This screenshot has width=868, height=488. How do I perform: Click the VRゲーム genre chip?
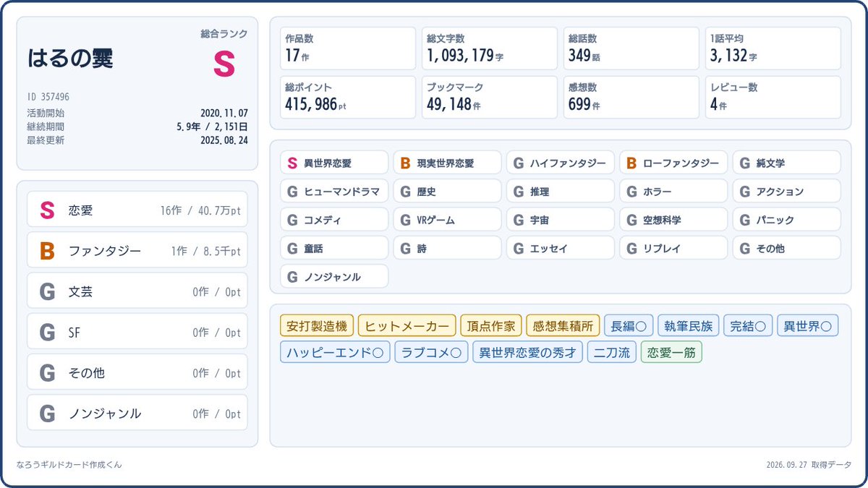[447, 219]
